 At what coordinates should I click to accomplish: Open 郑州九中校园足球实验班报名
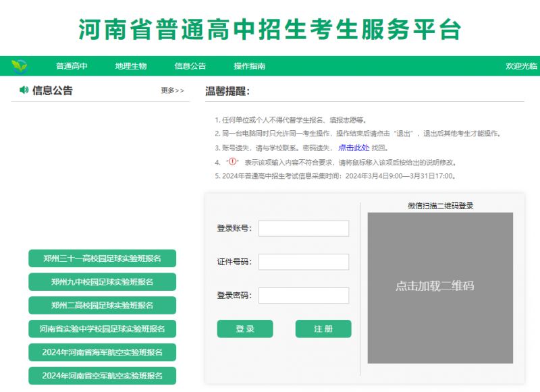(103, 282)
